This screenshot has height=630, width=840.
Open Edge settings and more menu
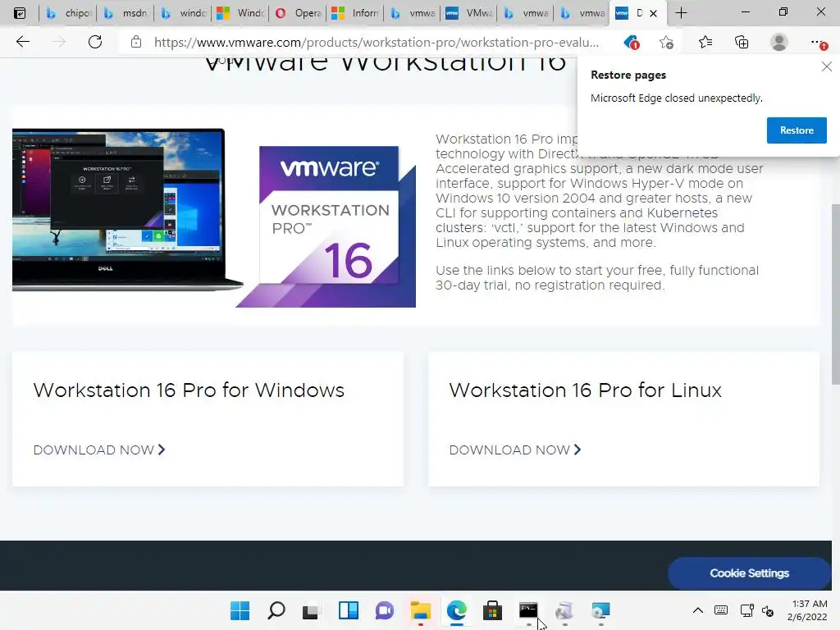[818, 42]
